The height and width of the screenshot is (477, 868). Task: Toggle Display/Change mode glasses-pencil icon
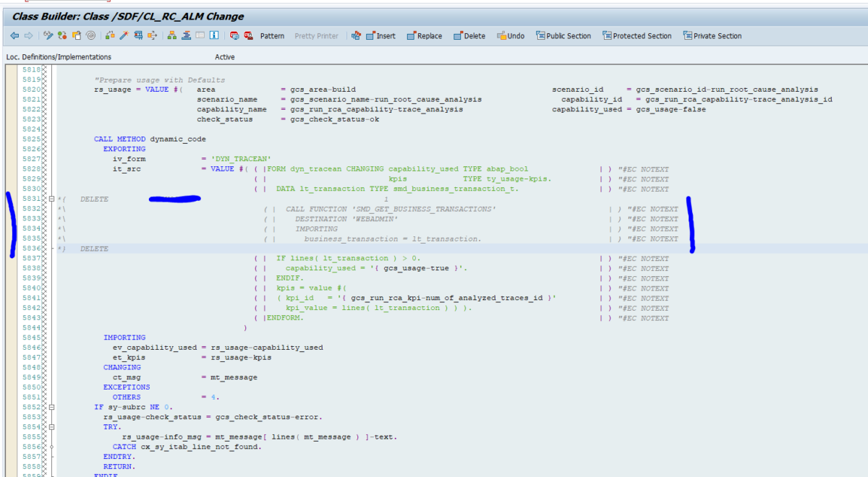[x=48, y=35]
